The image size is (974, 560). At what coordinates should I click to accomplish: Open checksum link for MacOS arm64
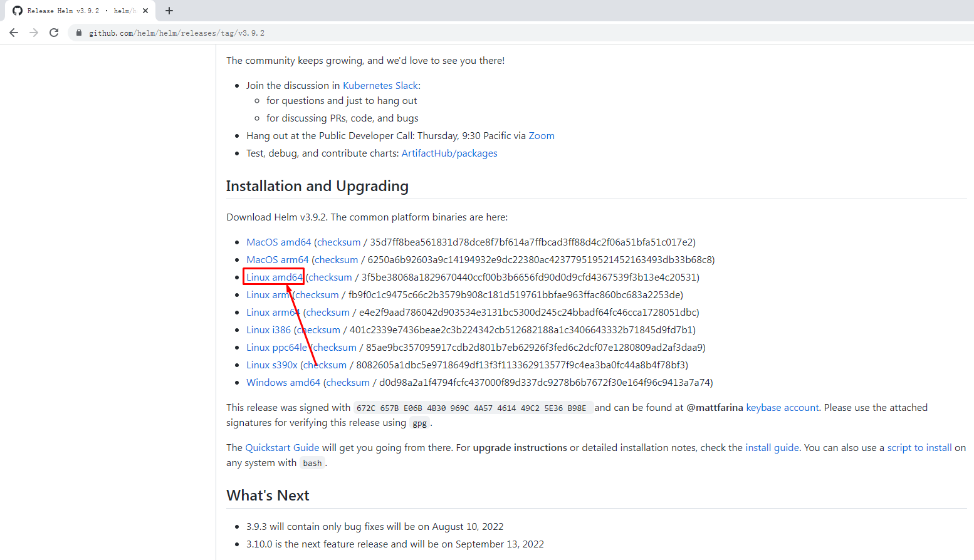[x=337, y=259]
